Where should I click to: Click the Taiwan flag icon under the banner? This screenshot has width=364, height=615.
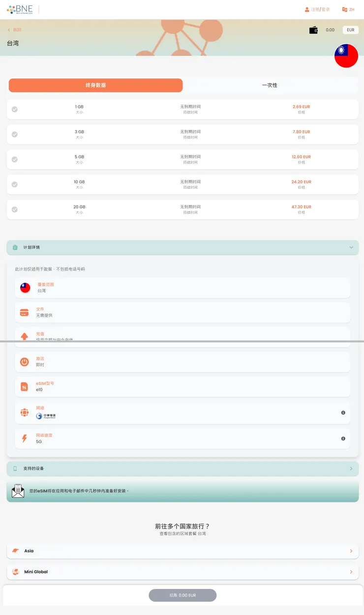[346, 56]
